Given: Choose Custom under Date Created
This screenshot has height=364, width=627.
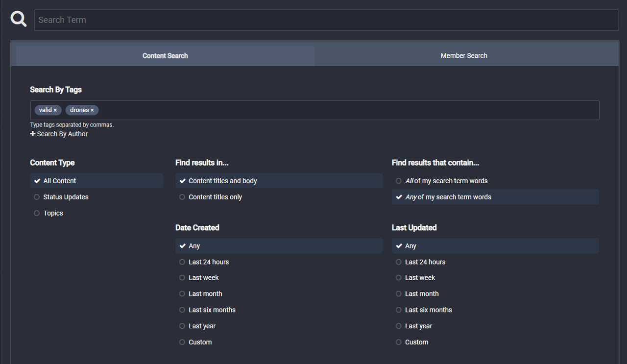Looking at the screenshot, I should pyautogui.click(x=200, y=342).
